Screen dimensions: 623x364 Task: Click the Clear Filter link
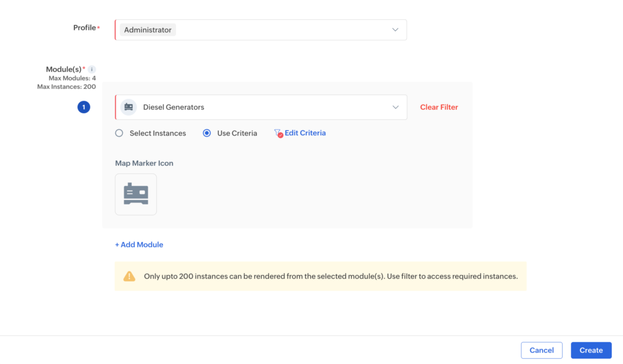(439, 107)
